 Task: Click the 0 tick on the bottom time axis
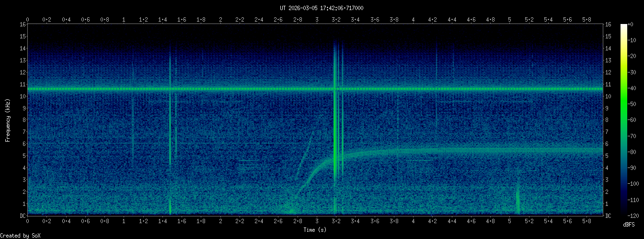point(28,221)
